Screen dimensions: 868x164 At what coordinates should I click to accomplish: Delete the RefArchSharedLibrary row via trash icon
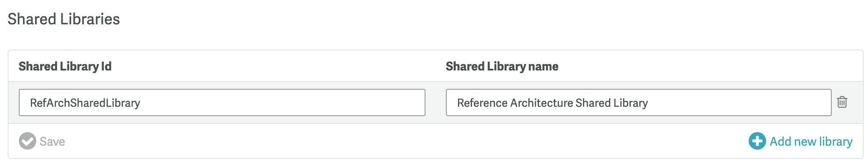point(842,102)
